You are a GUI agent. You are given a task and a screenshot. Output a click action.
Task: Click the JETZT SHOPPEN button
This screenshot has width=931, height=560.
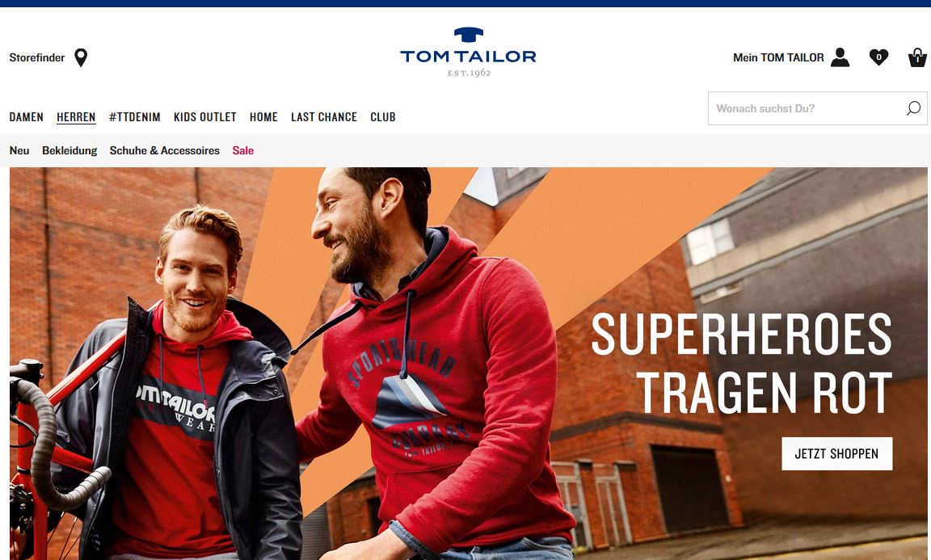click(836, 453)
